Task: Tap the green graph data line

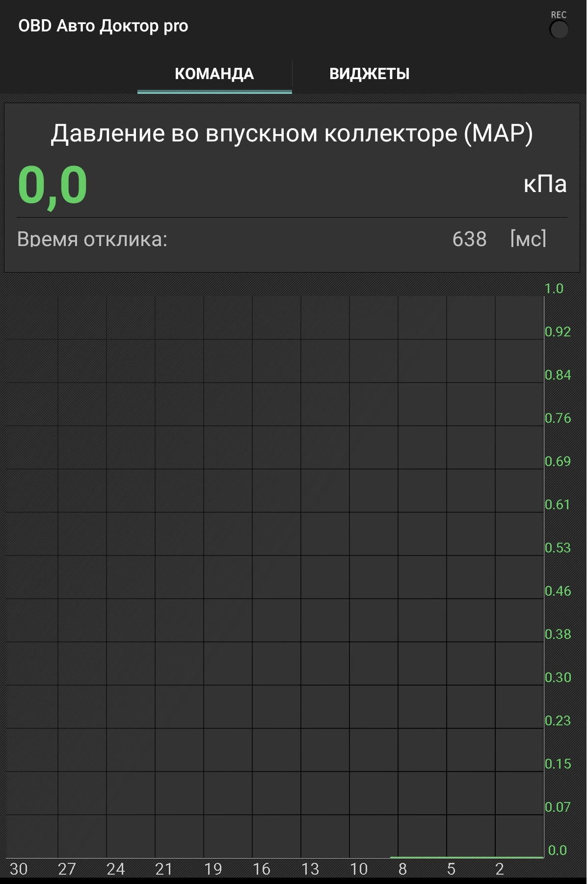Action: pyautogui.click(x=466, y=857)
